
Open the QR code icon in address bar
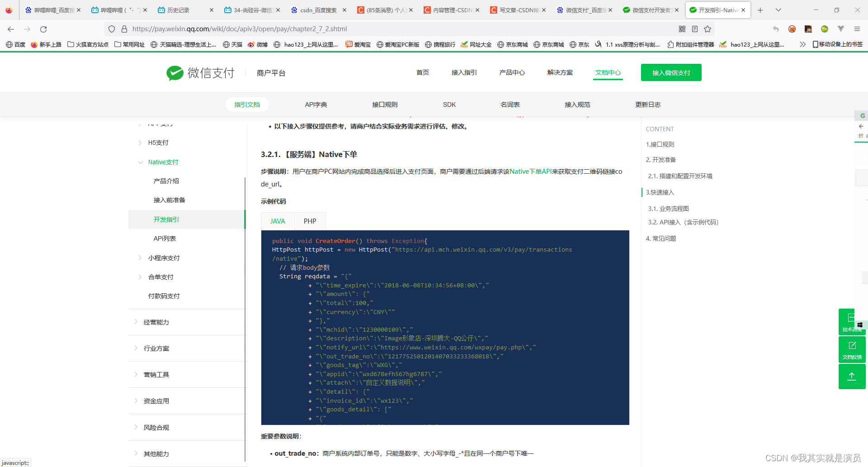coord(682,29)
